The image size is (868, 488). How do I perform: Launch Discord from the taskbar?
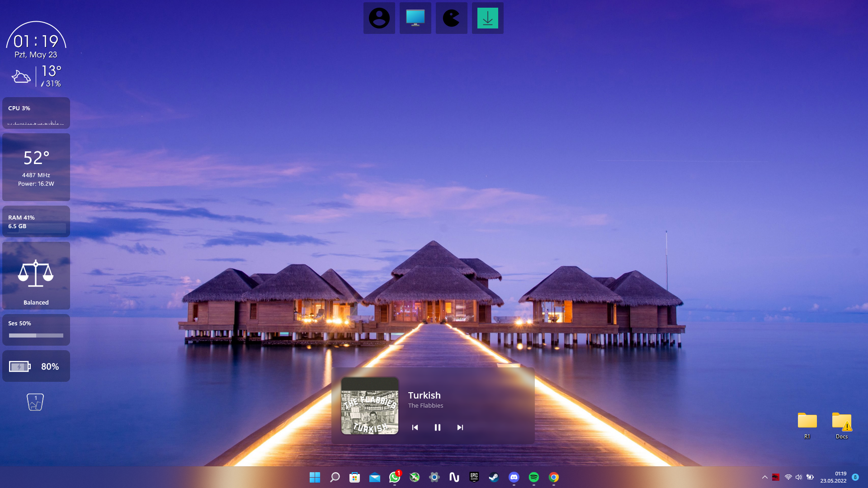click(x=514, y=477)
